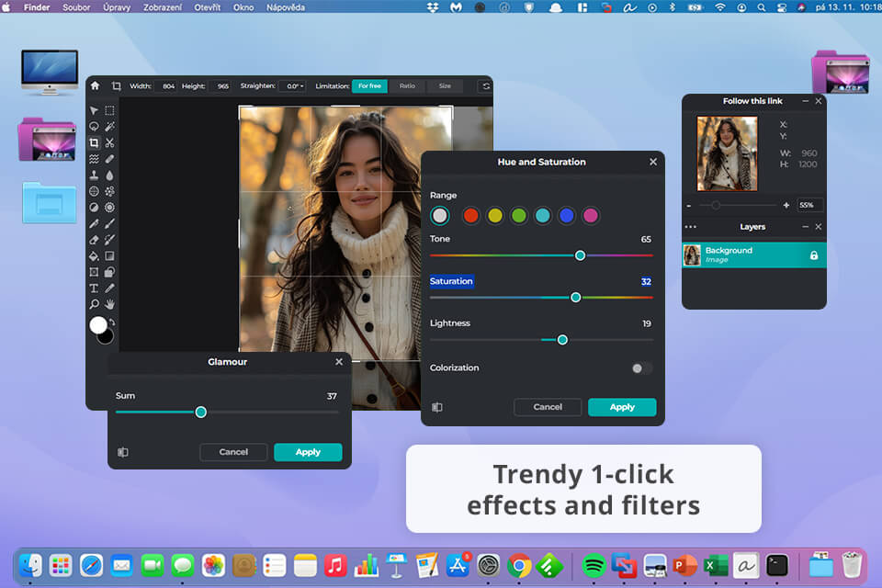Screen dimensions: 882x588
Task: Apply the Hue and Saturation changes
Action: (x=622, y=407)
